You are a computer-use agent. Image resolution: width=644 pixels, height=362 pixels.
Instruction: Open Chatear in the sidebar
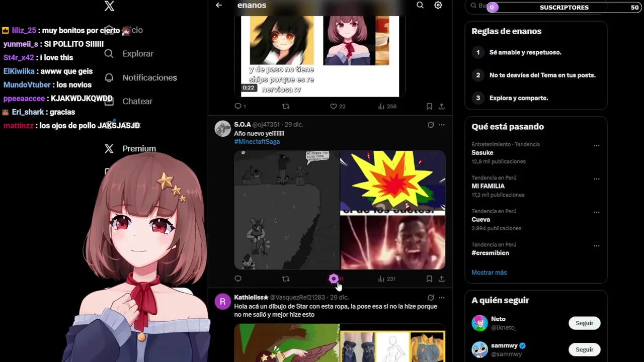(x=137, y=102)
